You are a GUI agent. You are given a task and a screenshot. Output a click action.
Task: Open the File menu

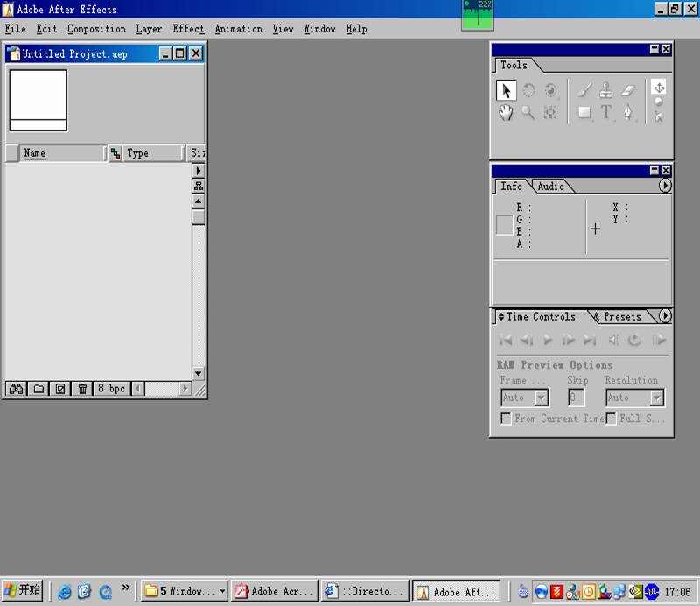pyautogui.click(x=15, y=29)
